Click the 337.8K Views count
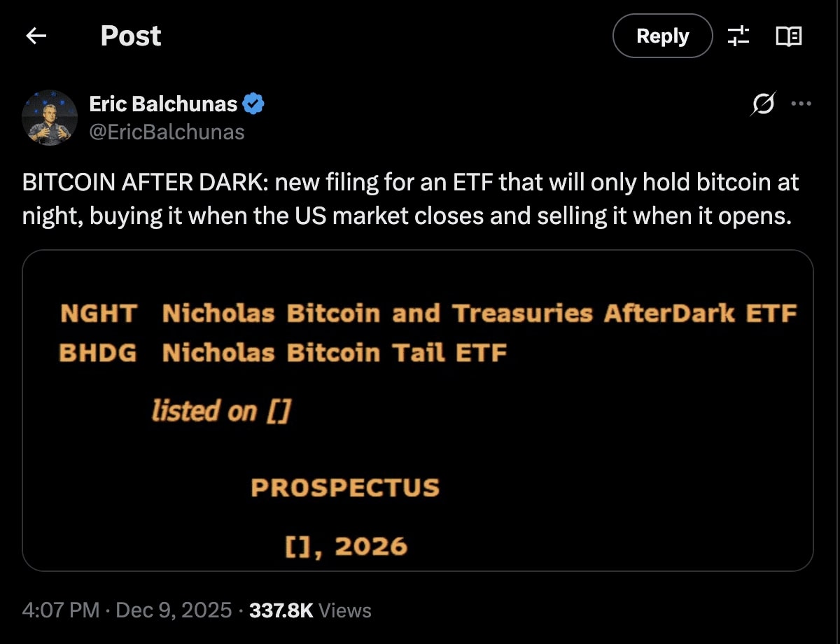840x644 pixels. click(x=280, y=610)
